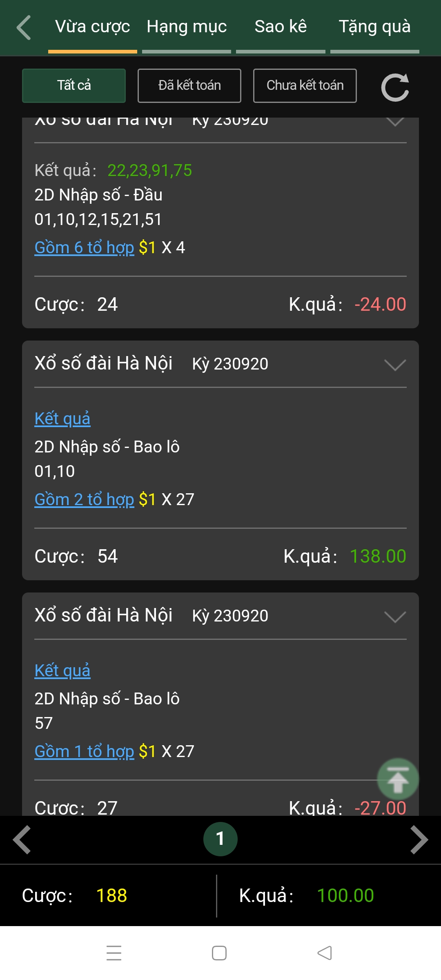Refresh the bet list with the reload icon

tap(395, 87)
